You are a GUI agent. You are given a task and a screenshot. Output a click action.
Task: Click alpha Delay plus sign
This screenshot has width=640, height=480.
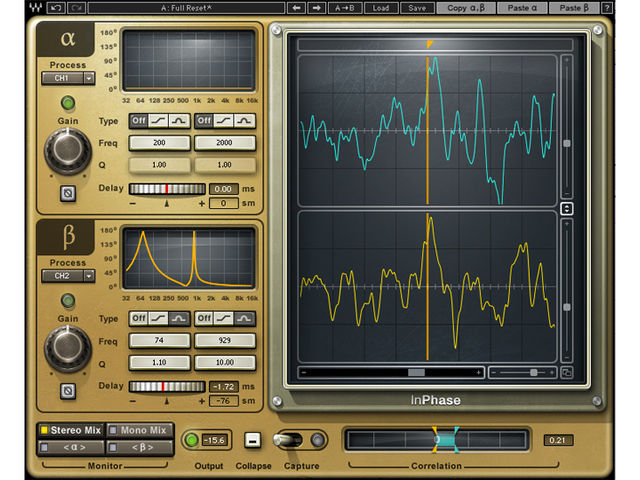[x=202, y=203]
